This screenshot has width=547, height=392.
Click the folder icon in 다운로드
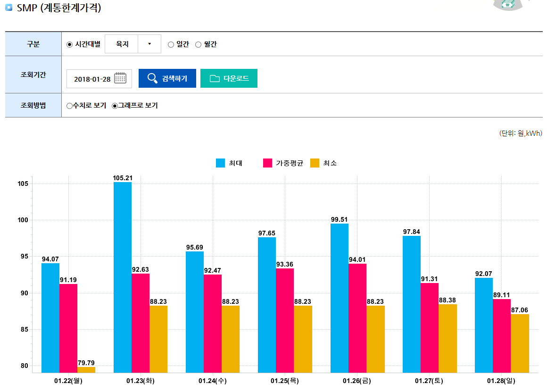[x=215, y=78]
